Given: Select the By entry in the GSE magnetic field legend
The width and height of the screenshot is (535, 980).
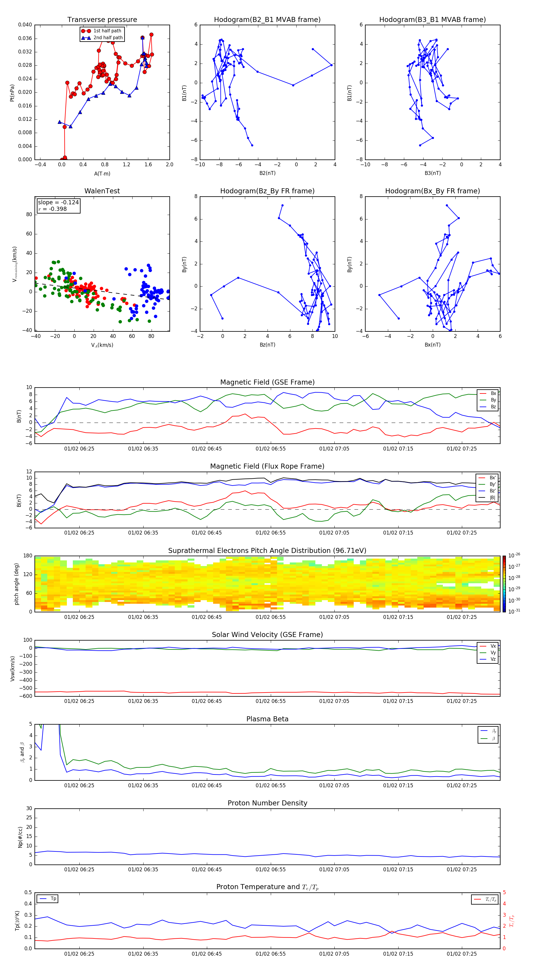Looking at the screenshot, I should (488, 400).
